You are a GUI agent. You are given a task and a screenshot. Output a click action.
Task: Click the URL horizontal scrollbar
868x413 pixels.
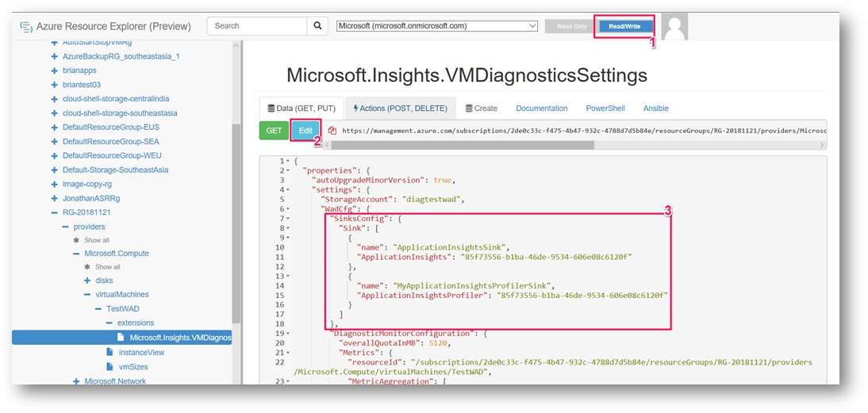(x=463, y=145)
